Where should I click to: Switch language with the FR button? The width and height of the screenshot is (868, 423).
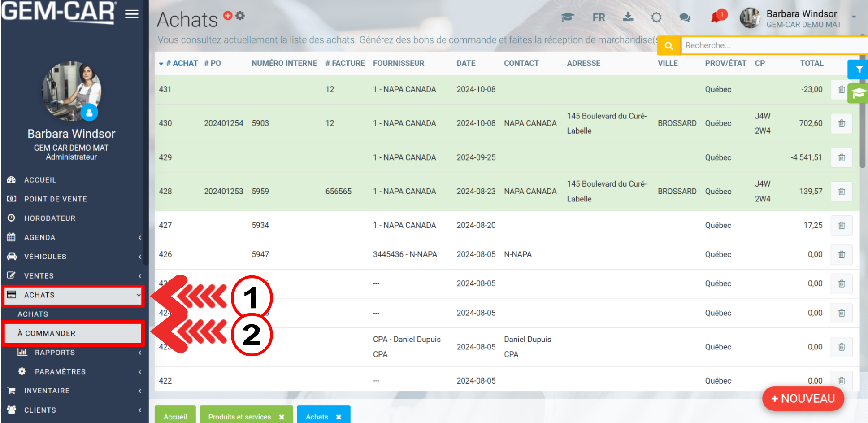(x=599, y=17)
